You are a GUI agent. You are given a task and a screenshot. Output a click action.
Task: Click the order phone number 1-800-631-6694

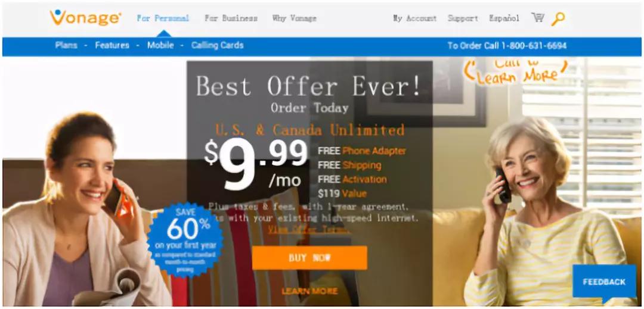534,45
